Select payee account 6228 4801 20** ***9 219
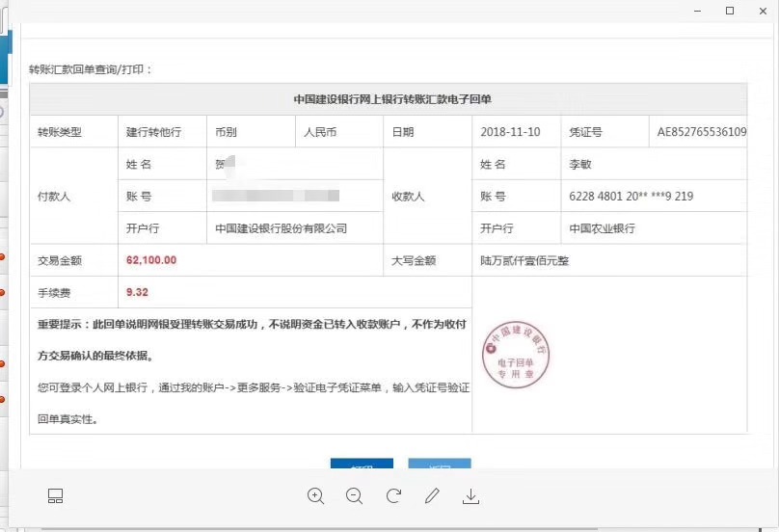 631,197
